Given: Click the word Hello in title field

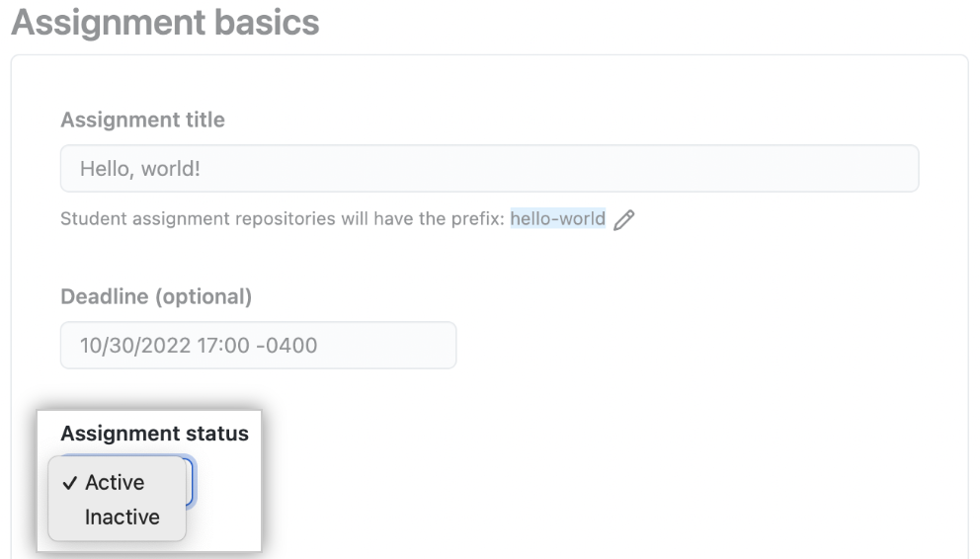Looking at the screenshot, I should pyautogui.click(x=107, y=169).
